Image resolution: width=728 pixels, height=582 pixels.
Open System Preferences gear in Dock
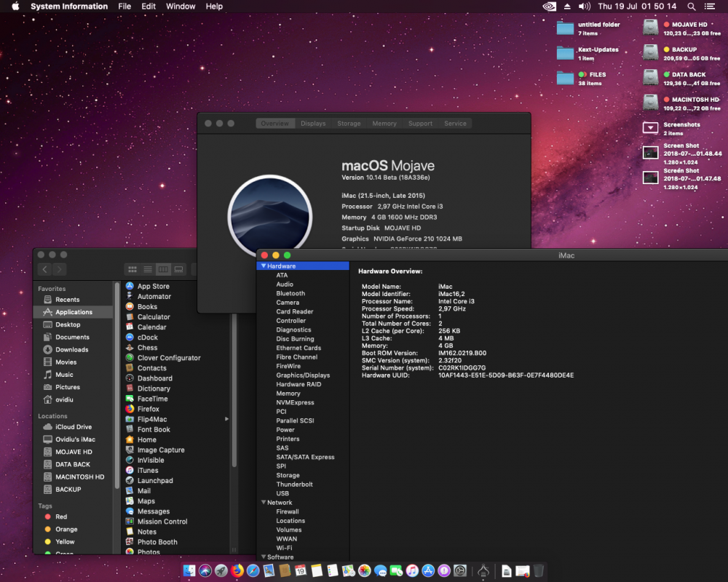(x=459, y=570)
